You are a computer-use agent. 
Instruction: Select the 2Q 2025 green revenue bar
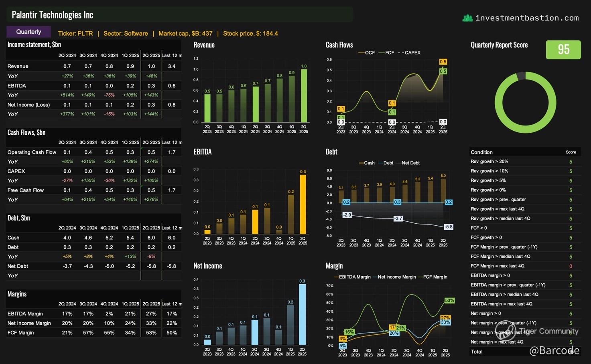click(x=304, y=96)
